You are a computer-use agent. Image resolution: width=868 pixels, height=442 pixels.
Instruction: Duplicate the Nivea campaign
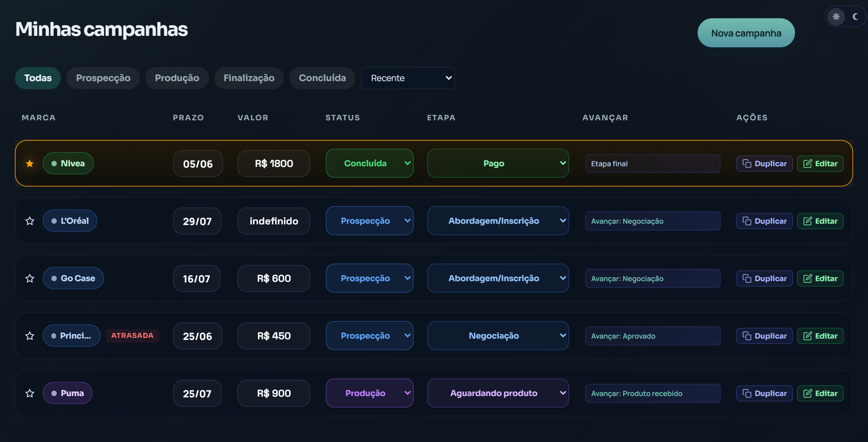[765, 164]
